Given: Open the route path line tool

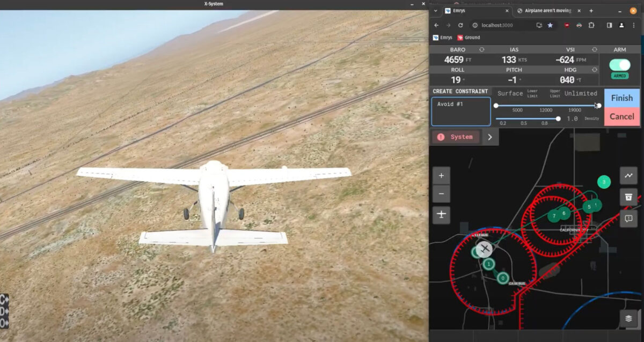Looking at the screenshot, I should click(628, 175).
